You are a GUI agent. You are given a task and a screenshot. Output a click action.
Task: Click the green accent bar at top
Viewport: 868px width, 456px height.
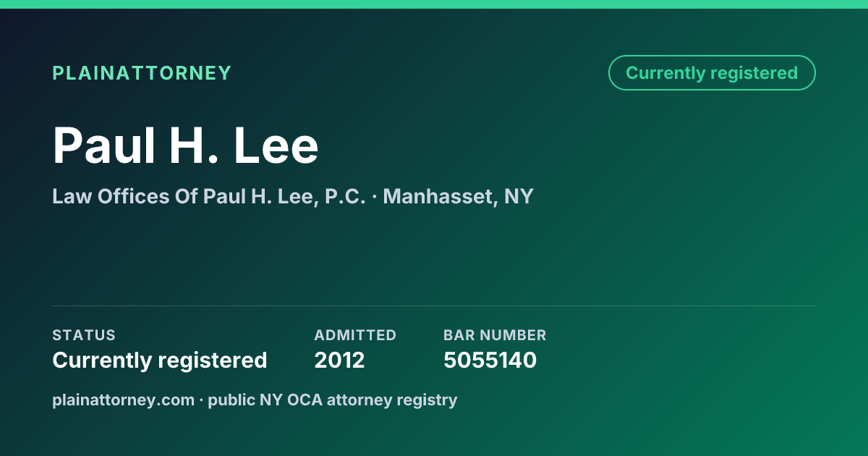[434, 4]
